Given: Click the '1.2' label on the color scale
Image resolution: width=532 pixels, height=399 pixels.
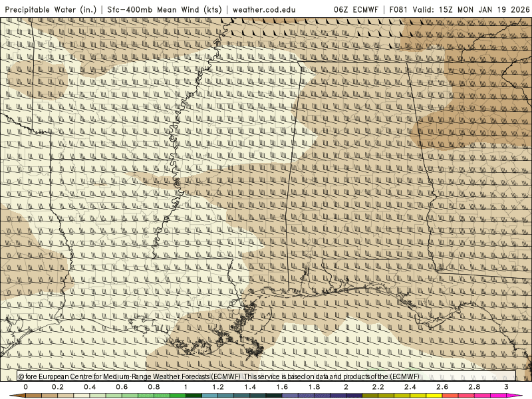Looking at the screenshot, I should (x=218, y=387).
